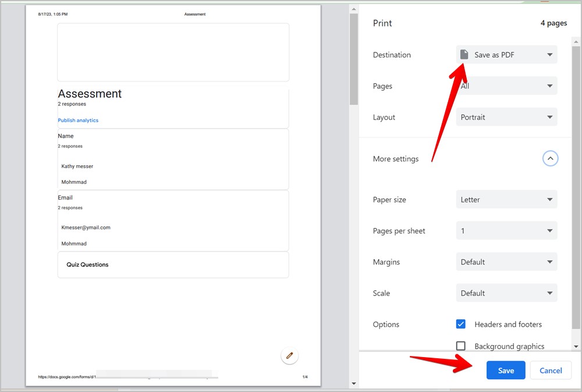Open the Destination dropdown
The image size is (582, 392).
[507, 55]
